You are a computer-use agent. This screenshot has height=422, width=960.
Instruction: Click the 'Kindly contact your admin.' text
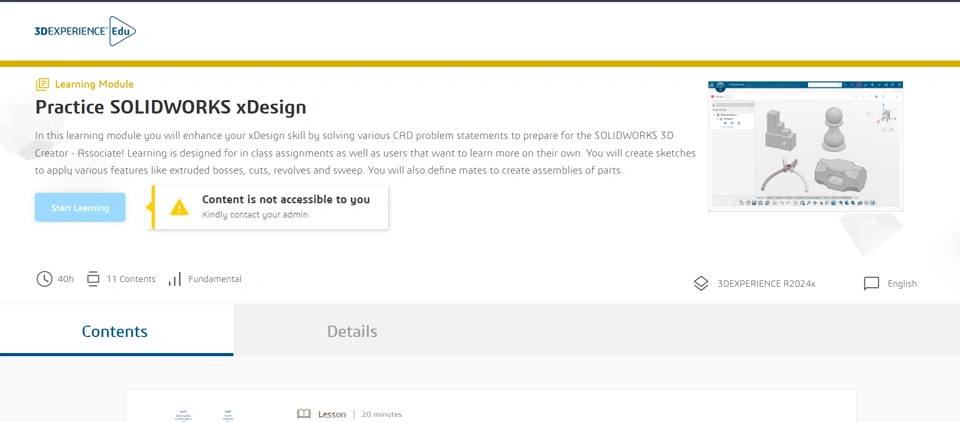pos(257,215)
